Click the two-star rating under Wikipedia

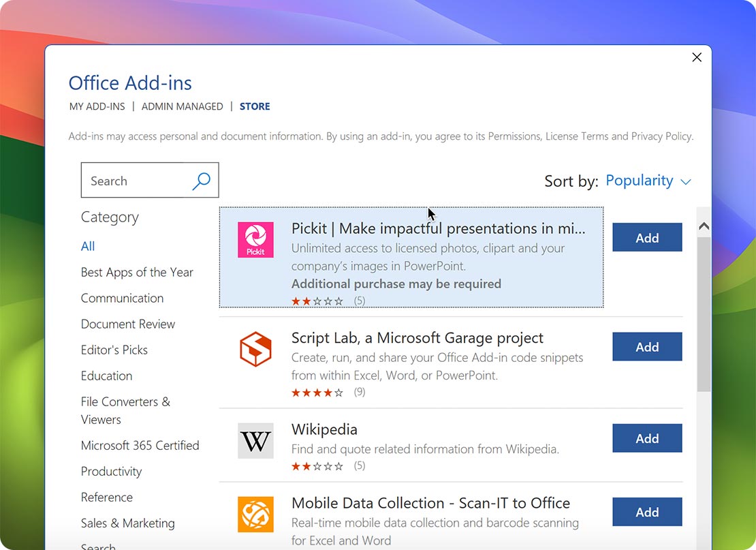click(317, 465)
